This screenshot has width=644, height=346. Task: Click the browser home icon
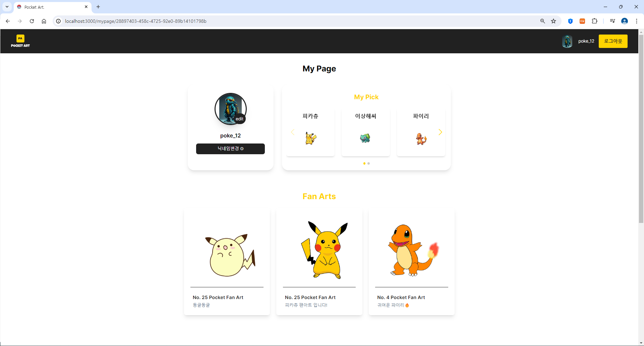tap(44, 21)
